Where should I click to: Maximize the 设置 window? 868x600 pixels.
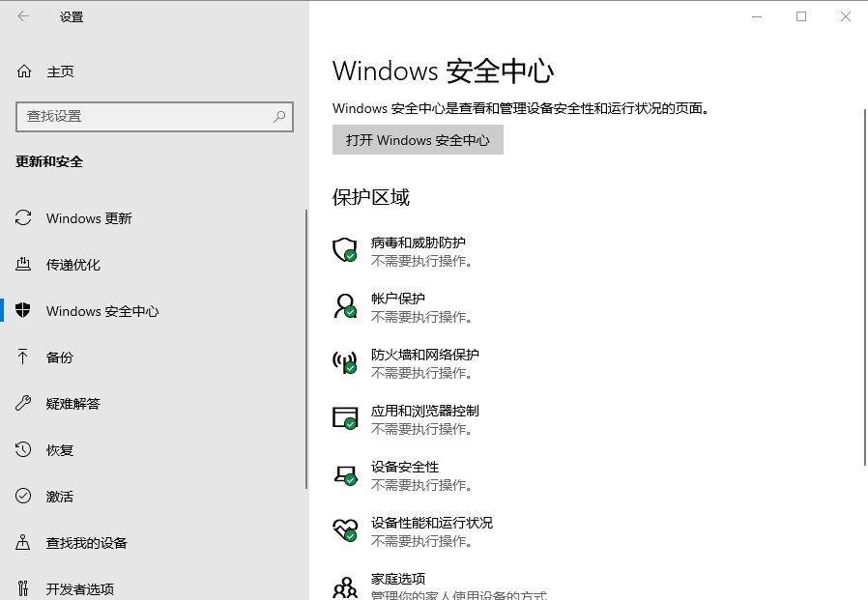[x=801, y=16]
